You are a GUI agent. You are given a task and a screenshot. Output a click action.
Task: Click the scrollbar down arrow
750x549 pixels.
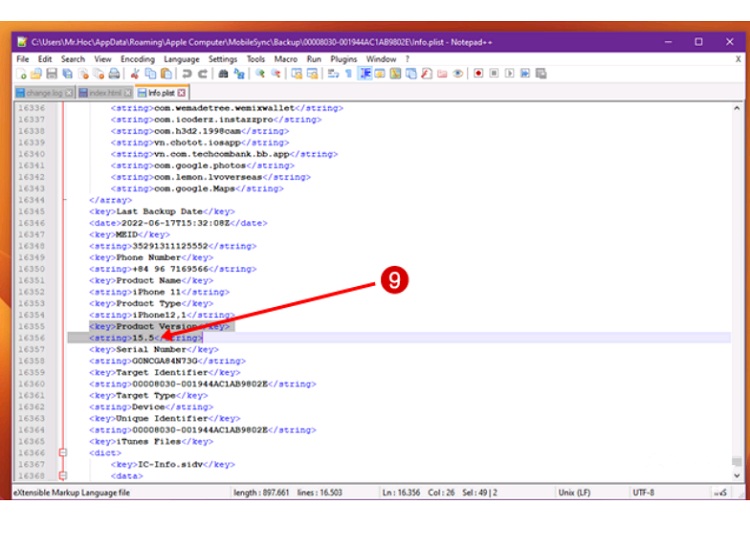click(737, 476)
